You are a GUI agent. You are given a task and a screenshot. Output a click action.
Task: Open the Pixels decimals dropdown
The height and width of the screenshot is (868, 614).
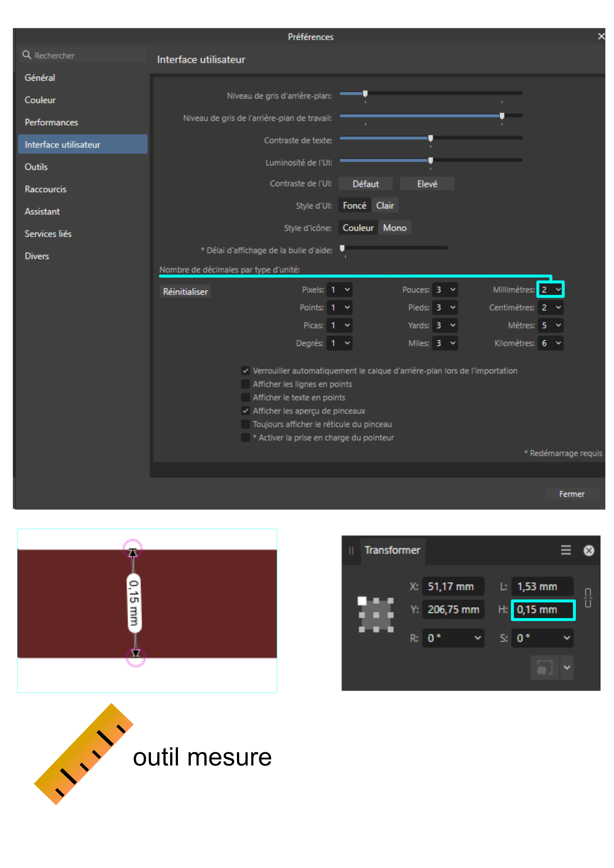[x=340, y=290]
